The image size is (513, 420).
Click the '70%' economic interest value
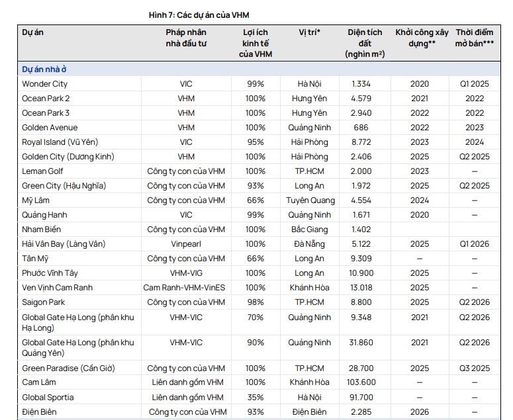[x=256, y=317]
